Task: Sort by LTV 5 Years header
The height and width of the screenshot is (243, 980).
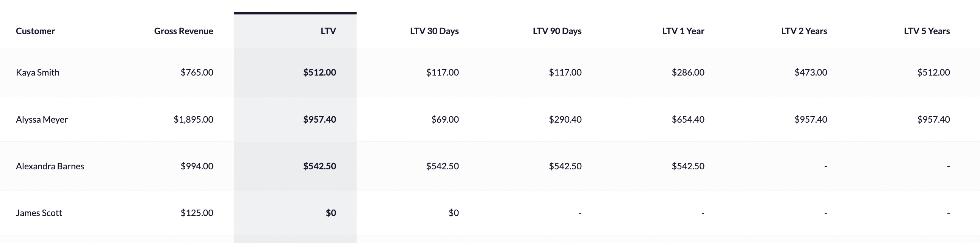Action: tap(927, 31)
